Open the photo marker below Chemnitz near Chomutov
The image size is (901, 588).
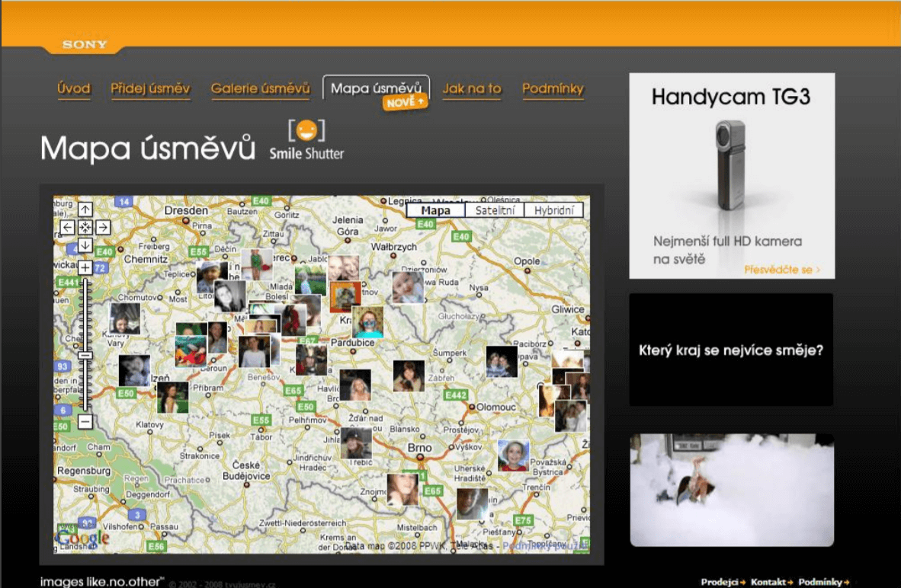125,318
